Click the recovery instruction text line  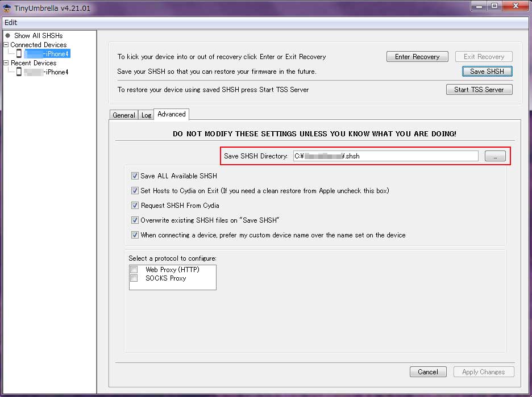pyautogui.click(x=222, y=57)
